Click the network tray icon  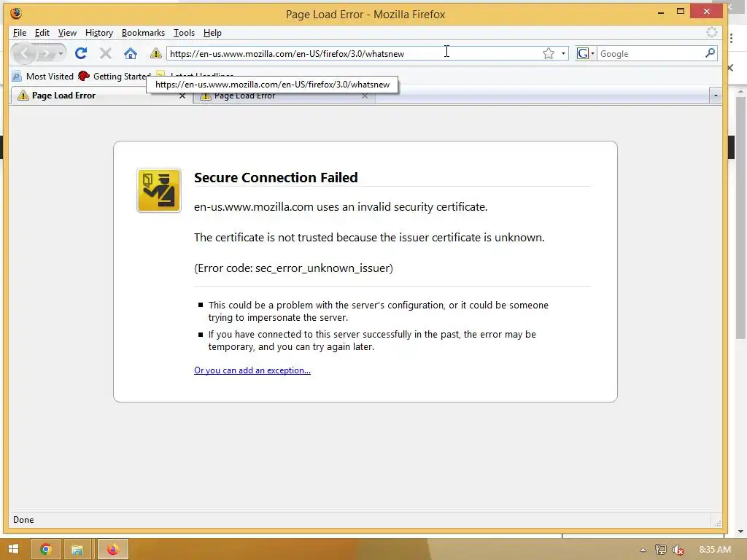pos(660,550)
